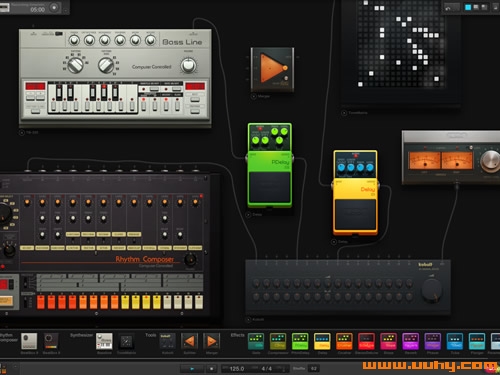Choose the green PitchDelay pedal in the tray
Image resolution: width=500 pixels, height=375 pixels.
tap(300, 341)
